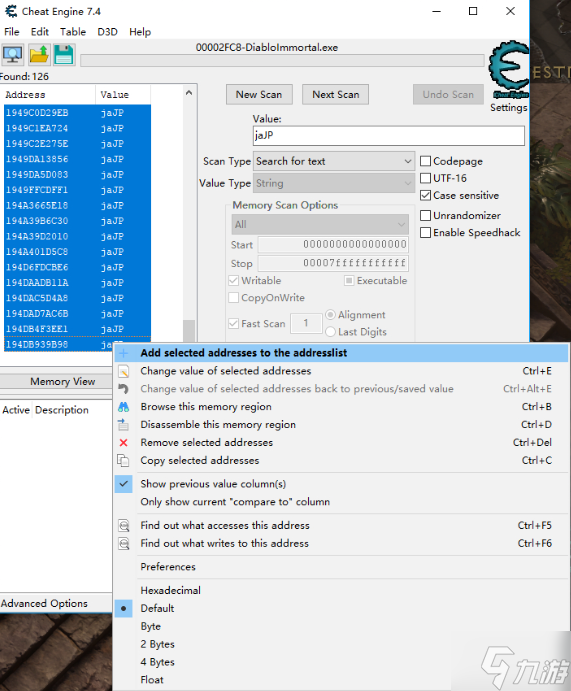Click the Memory View button

tap(63, 381)
